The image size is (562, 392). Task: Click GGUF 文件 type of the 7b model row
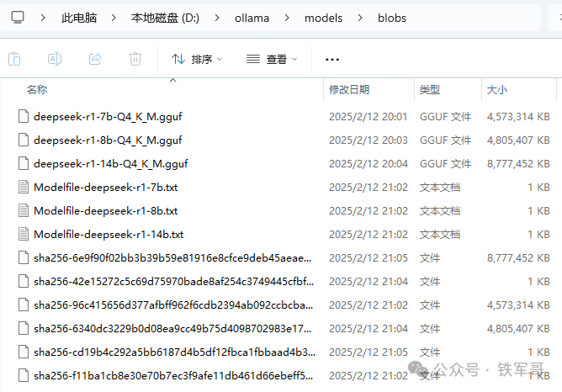(446, 116)
